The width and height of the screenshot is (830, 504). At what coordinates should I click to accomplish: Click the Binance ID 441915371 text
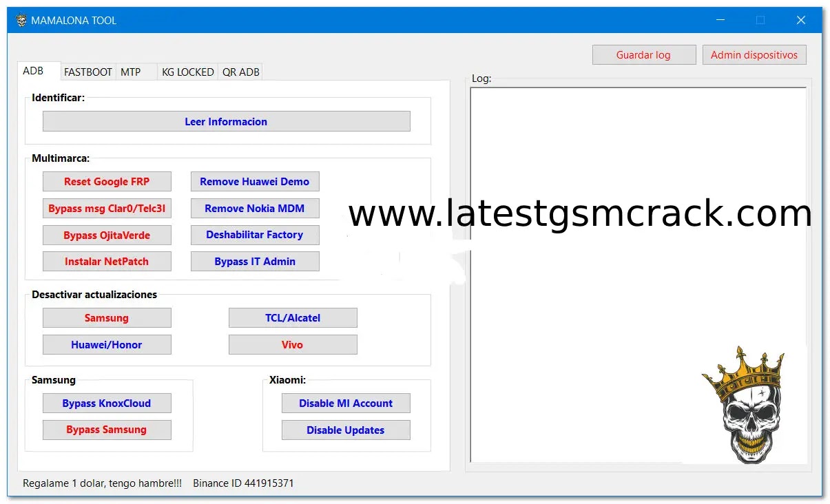click(x=243, y=483)
